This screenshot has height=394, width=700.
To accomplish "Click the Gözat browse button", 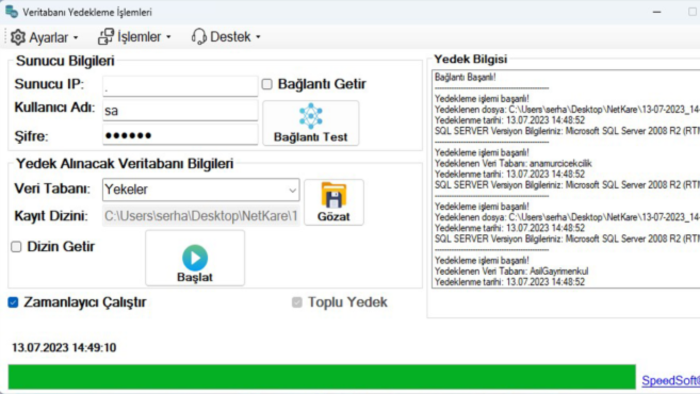I will (334, 202).
